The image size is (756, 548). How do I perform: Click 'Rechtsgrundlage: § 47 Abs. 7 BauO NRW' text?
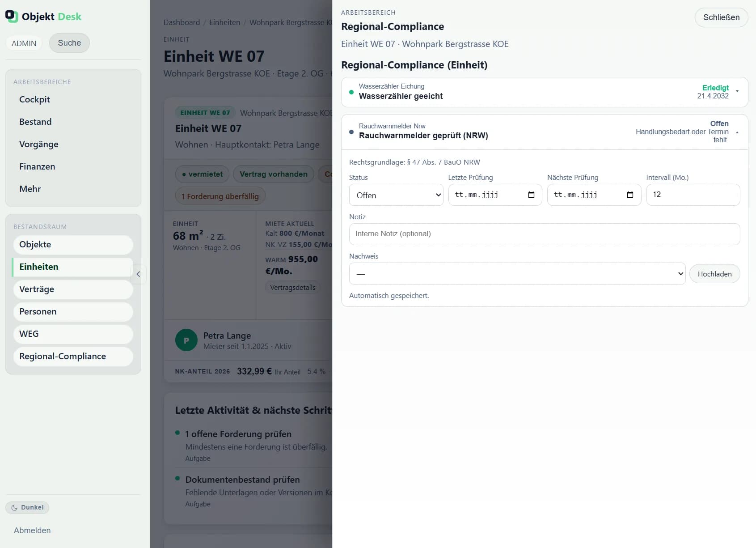(x=414, y=162)
